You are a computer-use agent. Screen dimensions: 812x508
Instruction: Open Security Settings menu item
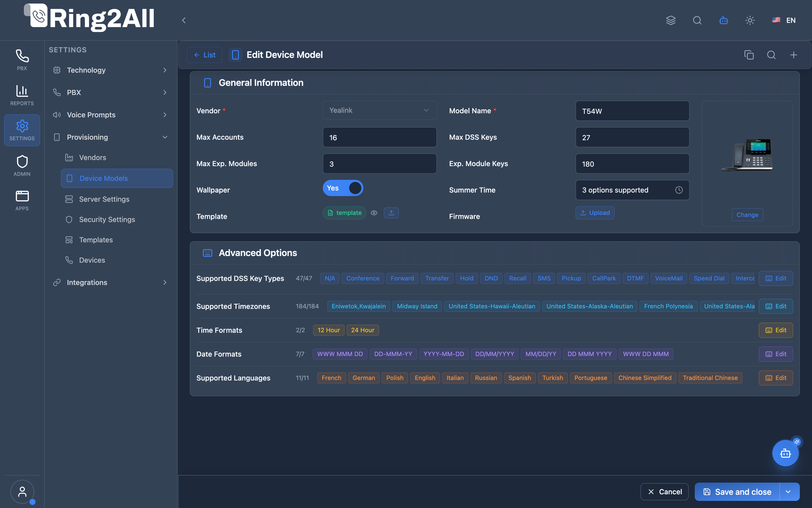click(x=117, y=219)
